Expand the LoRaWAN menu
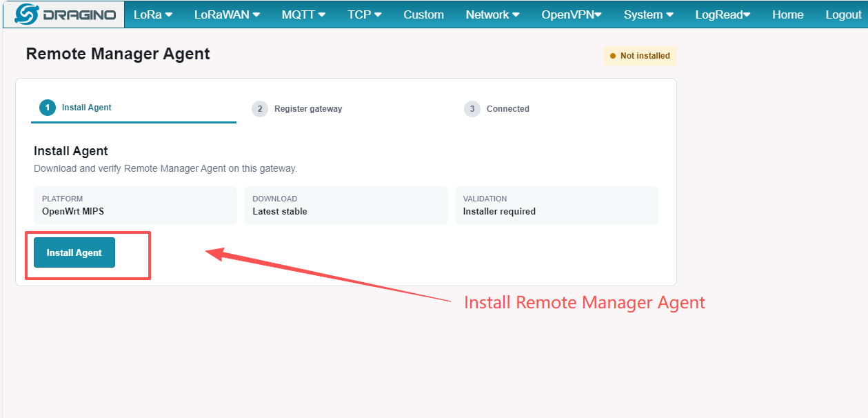This screenshot has width=868, height=418. tap(227, 14)
